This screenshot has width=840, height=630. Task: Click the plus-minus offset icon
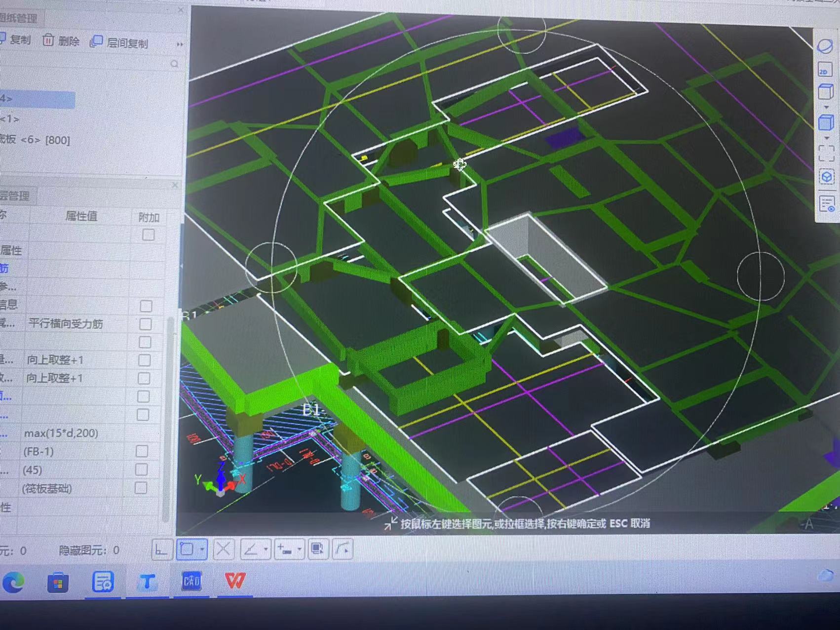pos(285,549)
